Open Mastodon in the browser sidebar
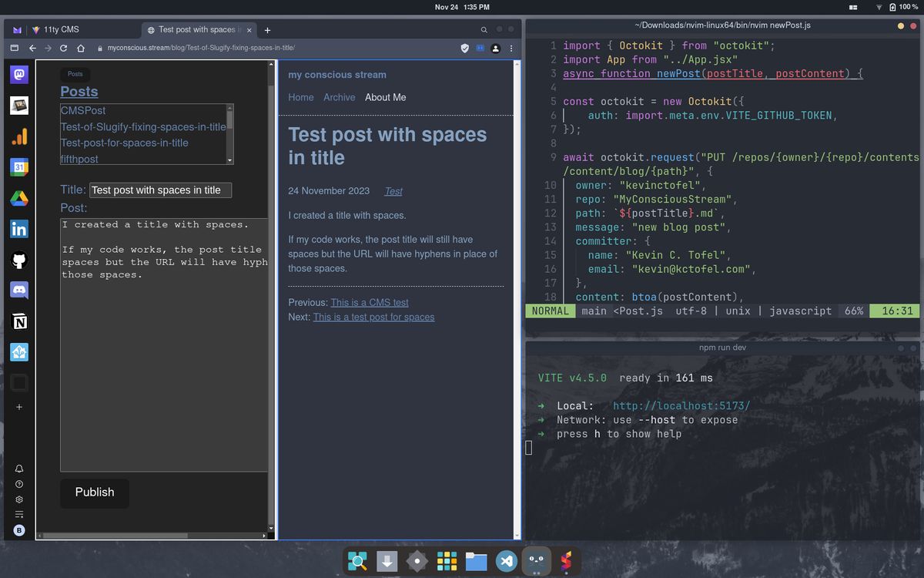This screenshot has width=924, height=578. tap(19, 75)
